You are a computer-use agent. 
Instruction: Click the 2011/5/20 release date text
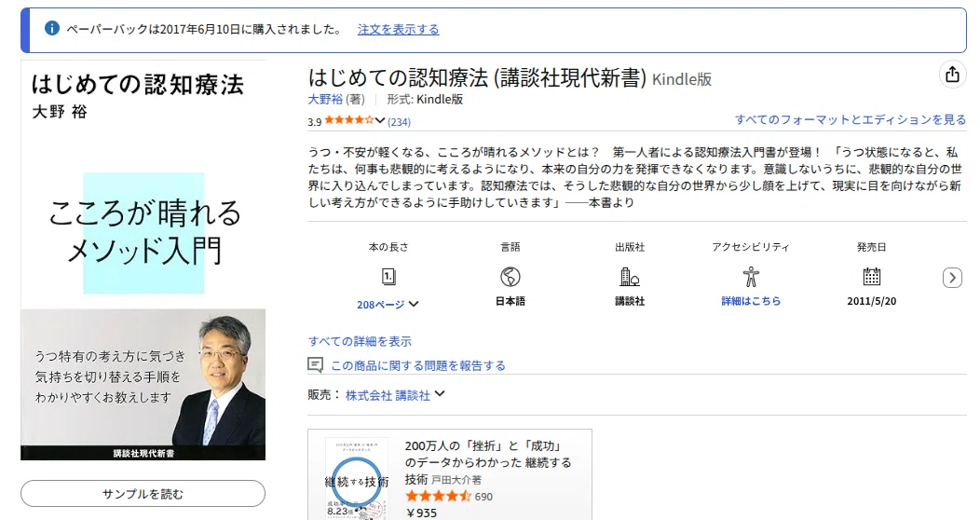pos(871,301)
